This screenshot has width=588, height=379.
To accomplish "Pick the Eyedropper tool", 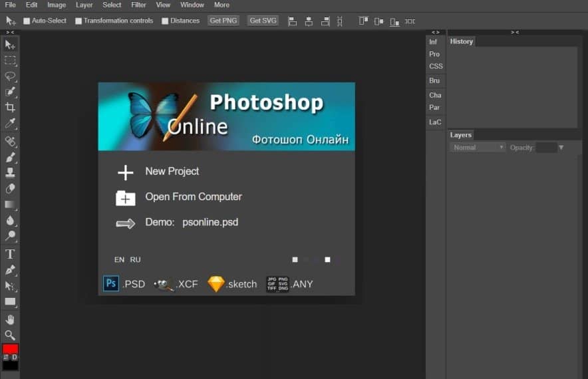I will [10, 124].
